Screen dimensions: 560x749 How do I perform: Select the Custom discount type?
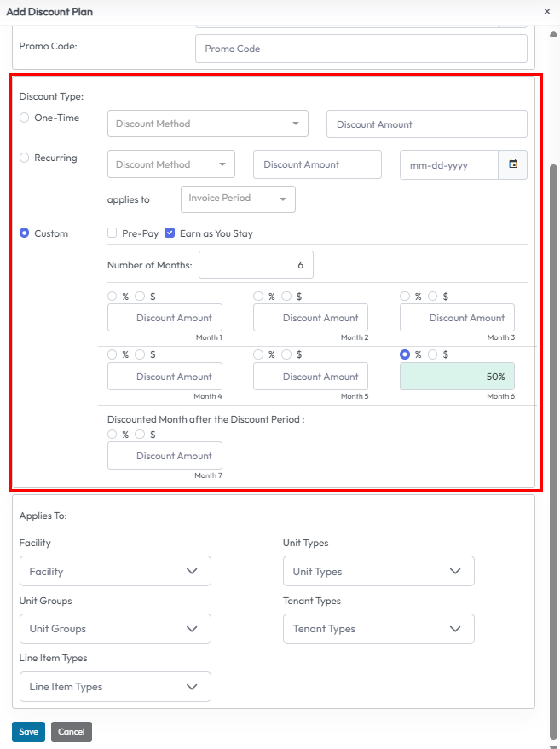click(x=25, y=233)
